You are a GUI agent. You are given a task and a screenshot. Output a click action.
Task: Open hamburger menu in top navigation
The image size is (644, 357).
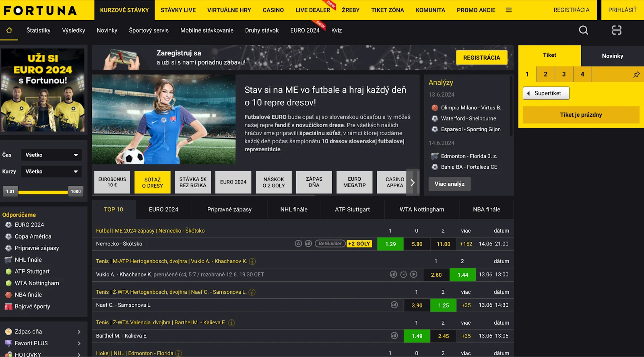(509, 10)
